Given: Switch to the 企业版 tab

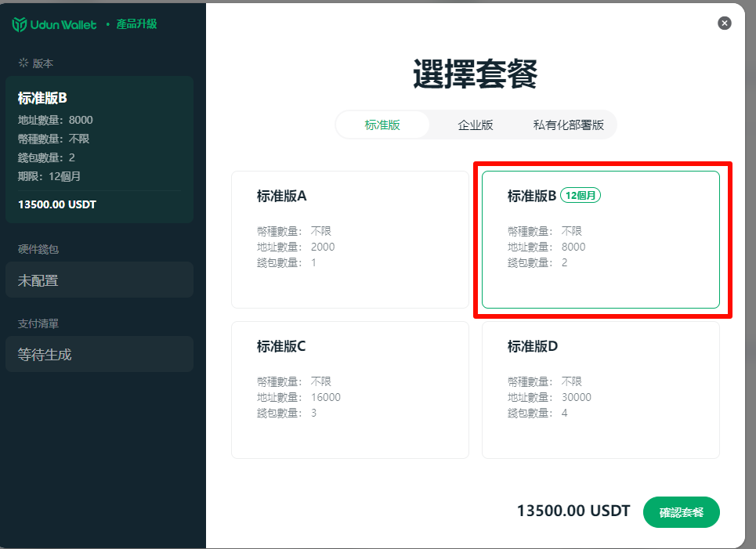Looking at the screenshot, I should (x=476, y=125).
